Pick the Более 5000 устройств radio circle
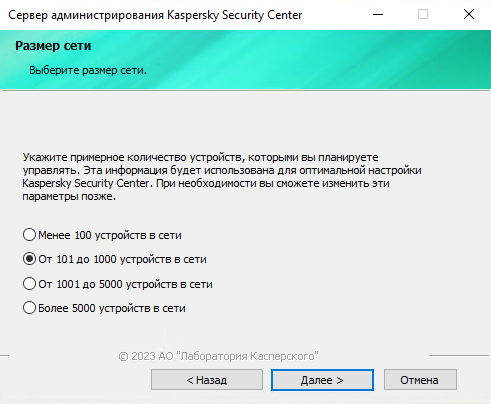This screenshot has width=491, height=404. [29, 308]
